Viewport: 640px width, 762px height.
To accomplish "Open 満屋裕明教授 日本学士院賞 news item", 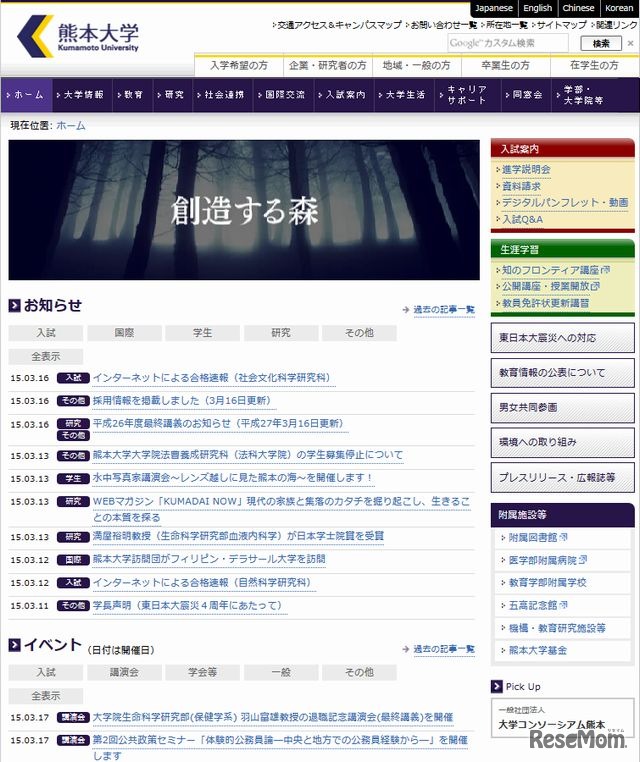I will [x=238, y=536].
